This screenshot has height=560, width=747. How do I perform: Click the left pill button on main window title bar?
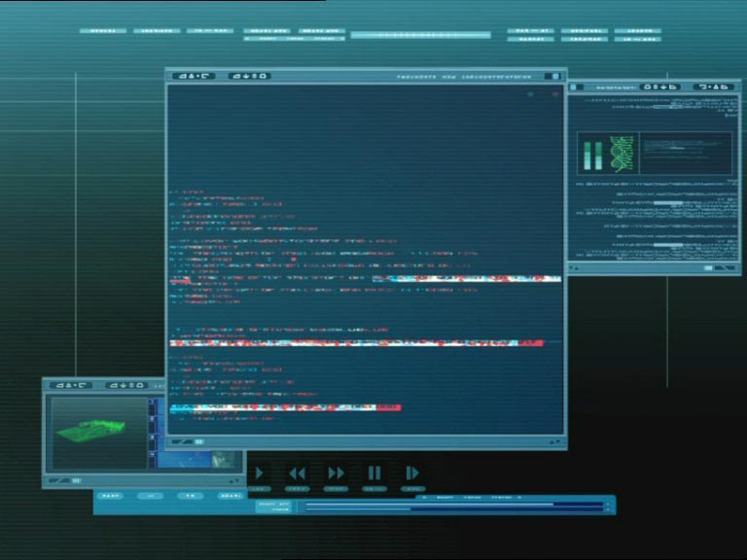click(194, 76)
